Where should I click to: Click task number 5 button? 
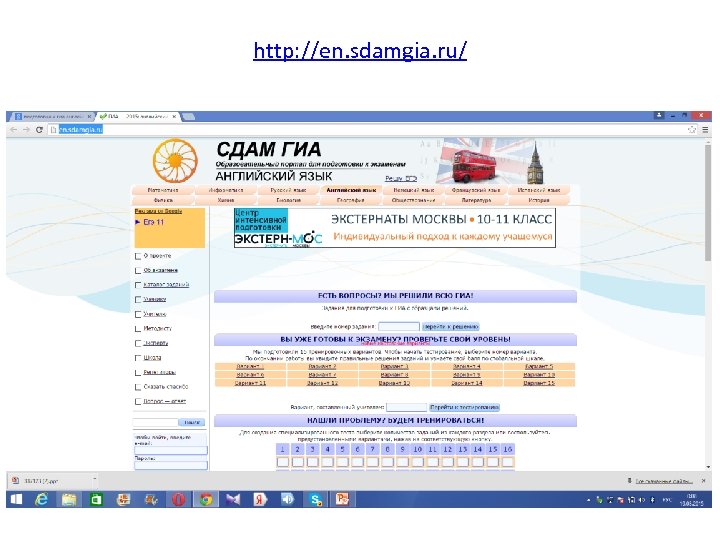pos(343,449)
